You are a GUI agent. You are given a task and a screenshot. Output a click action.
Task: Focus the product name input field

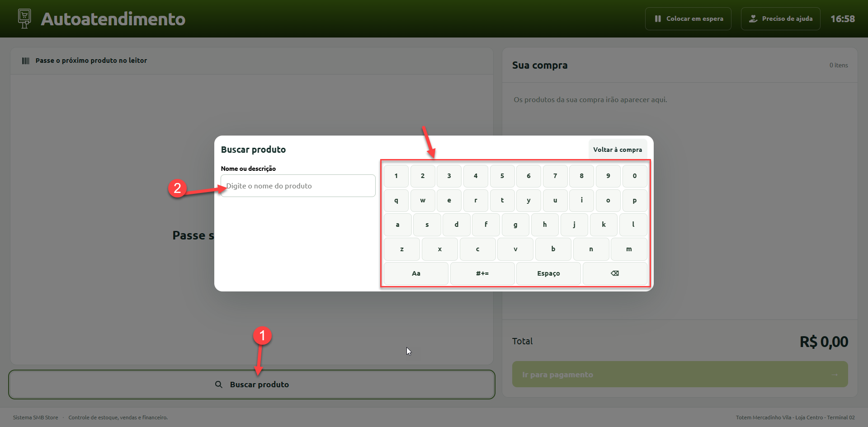[298, 186]
